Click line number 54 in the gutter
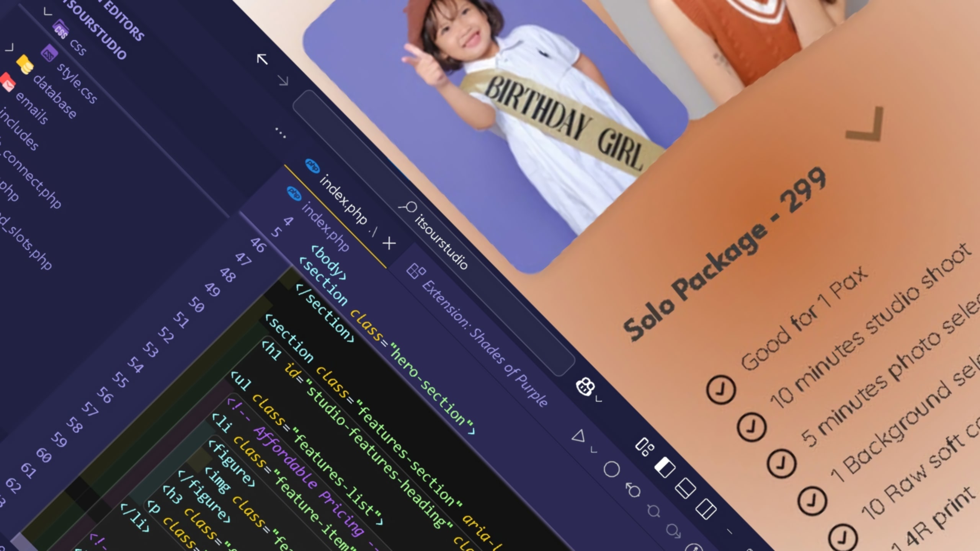Image resolution: width=980 pixels, height=551 pixels. click(x=136, y=365)
